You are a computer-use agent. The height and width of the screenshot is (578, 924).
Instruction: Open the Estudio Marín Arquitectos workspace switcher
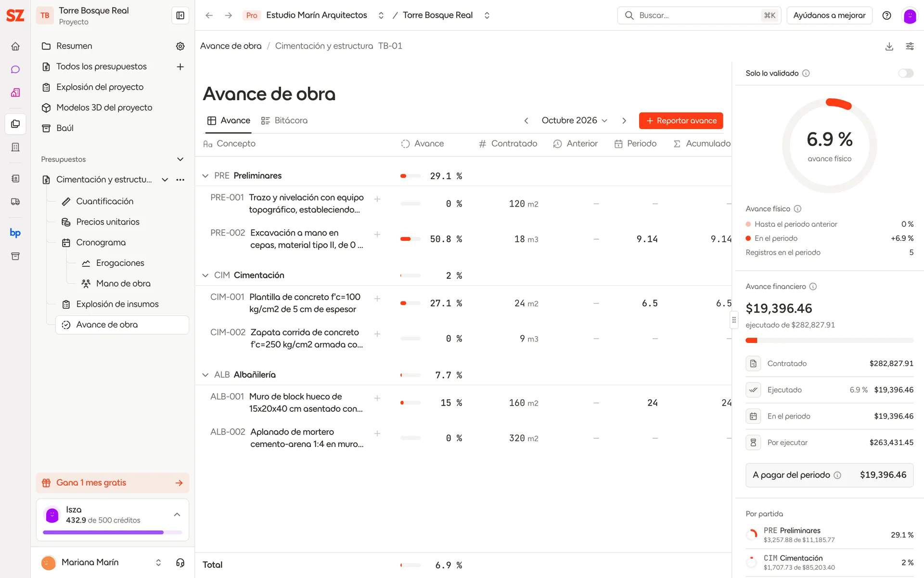[381, 15]
